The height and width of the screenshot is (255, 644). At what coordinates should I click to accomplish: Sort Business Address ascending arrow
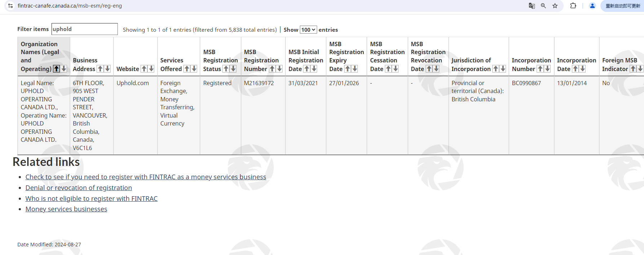coord(100,69)
